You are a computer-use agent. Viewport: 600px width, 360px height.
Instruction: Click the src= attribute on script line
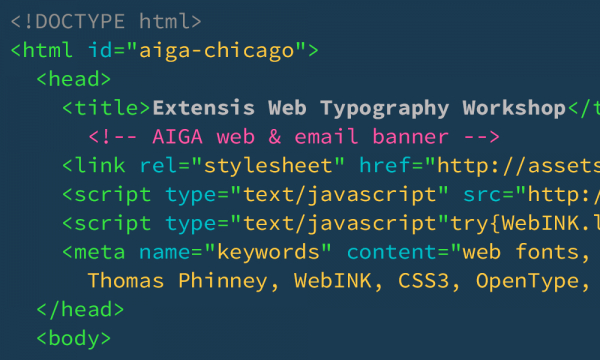coord(489,195)
